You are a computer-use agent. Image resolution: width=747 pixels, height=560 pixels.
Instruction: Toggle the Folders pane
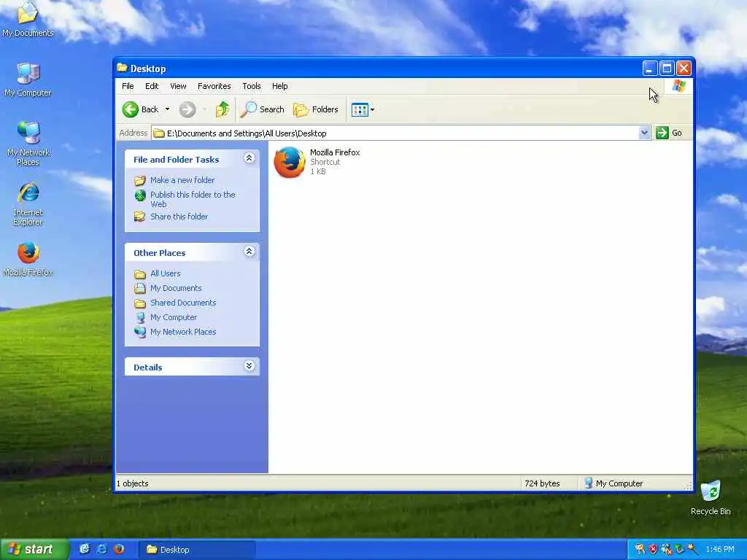315,109
